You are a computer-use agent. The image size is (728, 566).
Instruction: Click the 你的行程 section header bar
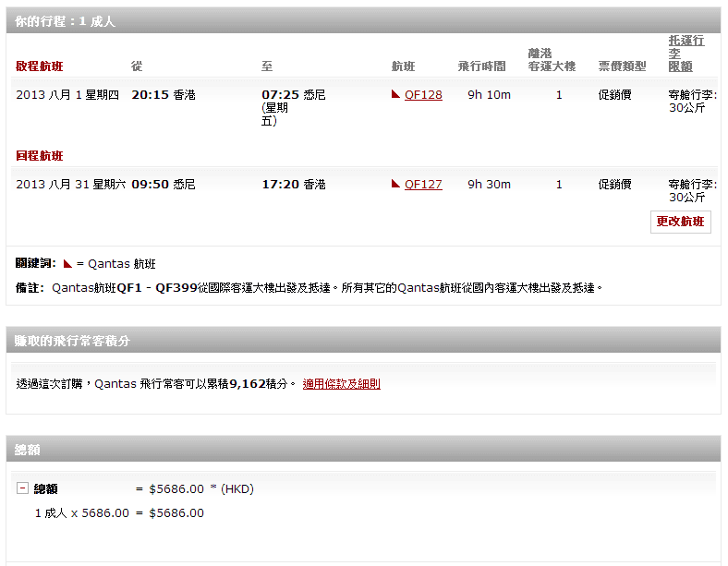point(363,20)
